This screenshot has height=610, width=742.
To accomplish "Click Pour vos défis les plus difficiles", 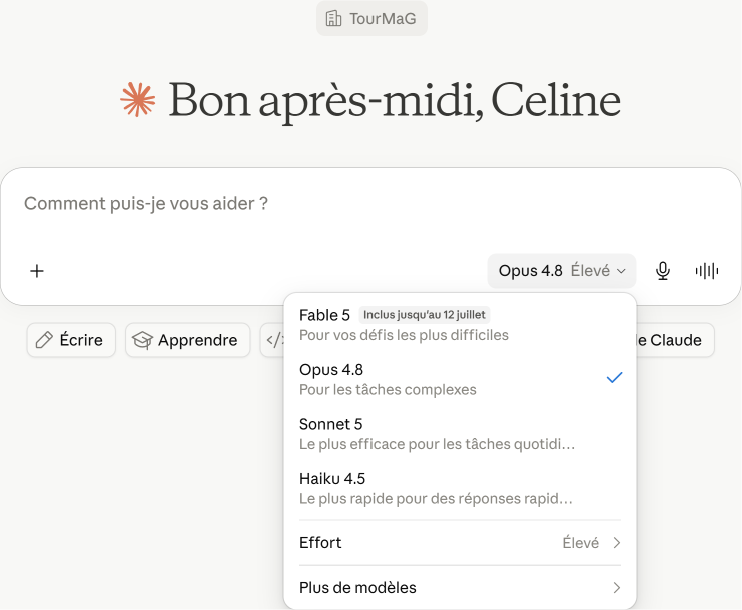I will tap(404, 335).
